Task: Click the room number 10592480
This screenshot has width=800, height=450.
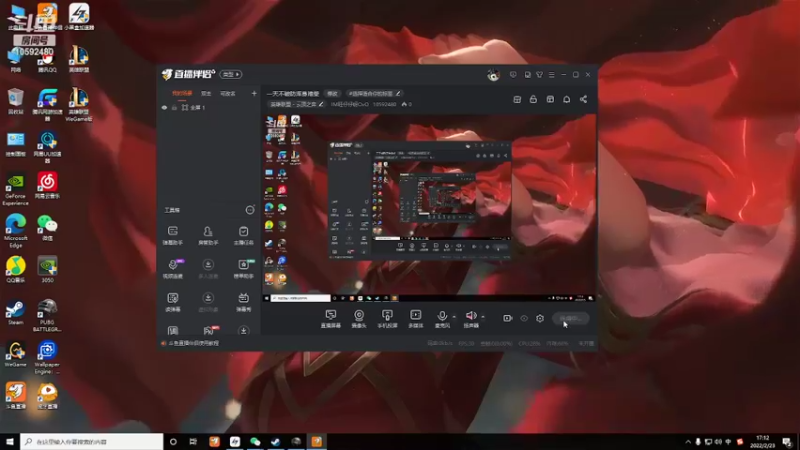Action: point(384,104)
